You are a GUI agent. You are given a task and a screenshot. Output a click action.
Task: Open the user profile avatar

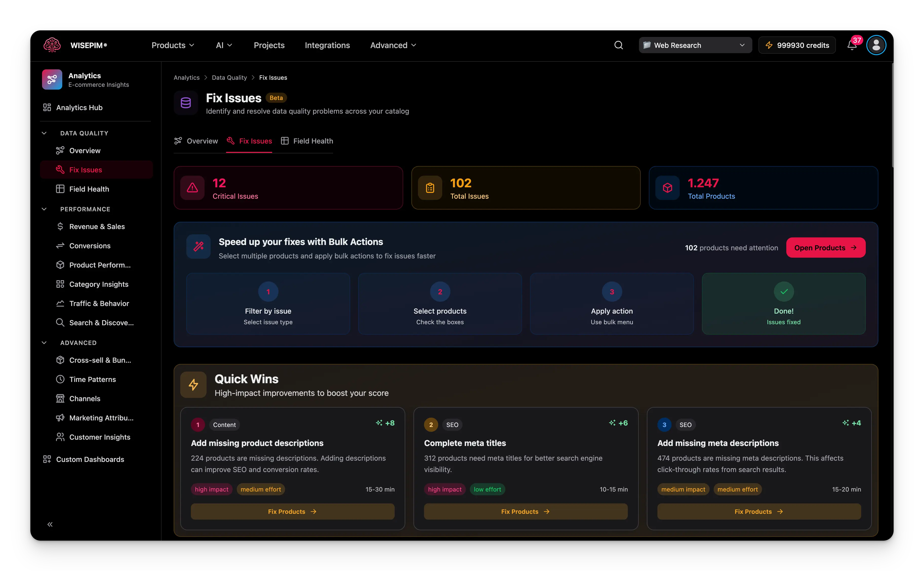point(876,45)
